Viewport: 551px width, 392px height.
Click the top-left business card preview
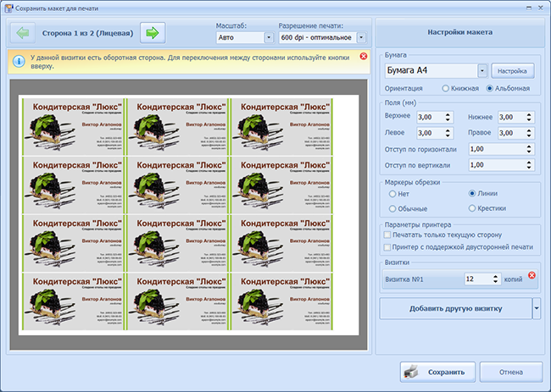[x=73, y=127]
